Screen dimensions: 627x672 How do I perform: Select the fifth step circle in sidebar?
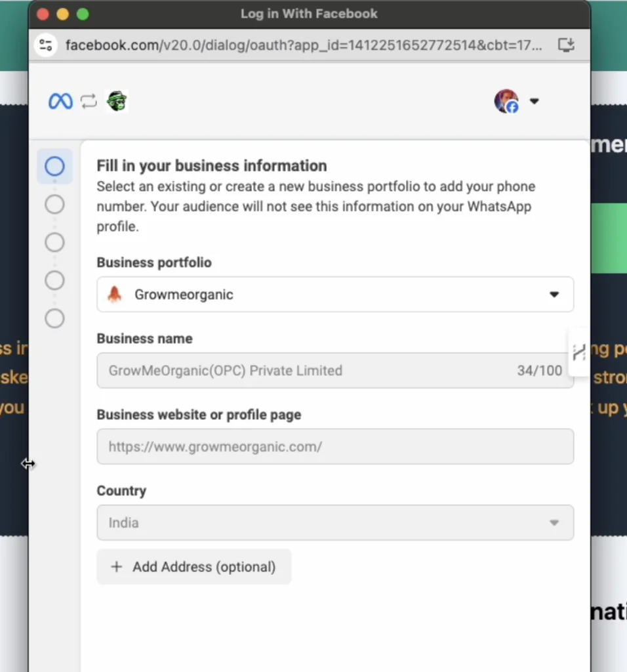pos(55,319)
